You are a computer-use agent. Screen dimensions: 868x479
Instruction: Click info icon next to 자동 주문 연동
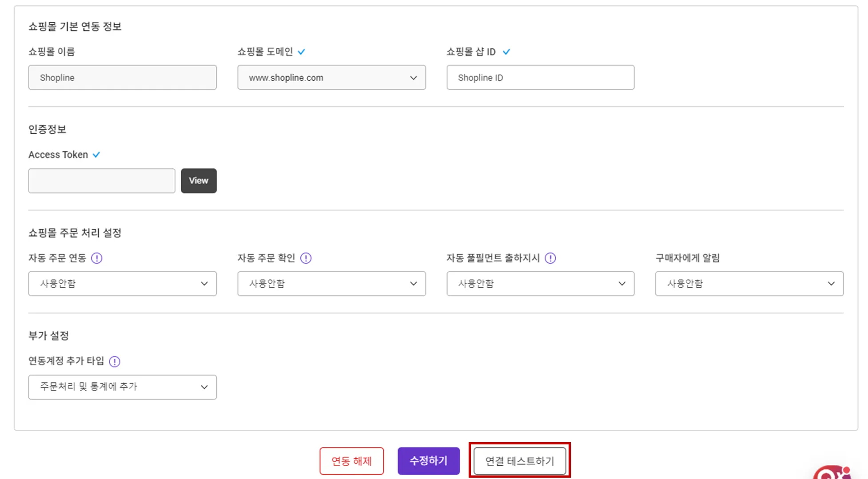pyautogui.click(x=96, y=258)
